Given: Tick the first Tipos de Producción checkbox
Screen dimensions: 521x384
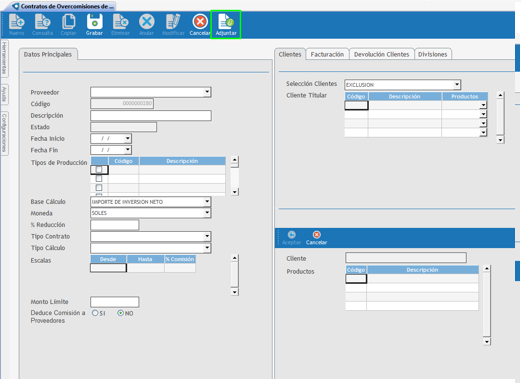Looking at the screenshot, I should click(x=99, y=170).
